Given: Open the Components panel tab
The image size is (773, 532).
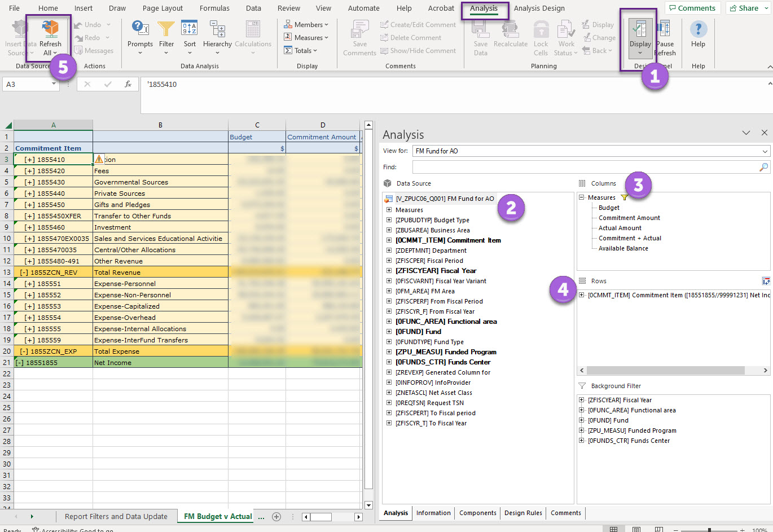Looking at the screenshot, I should click(477, 513).
